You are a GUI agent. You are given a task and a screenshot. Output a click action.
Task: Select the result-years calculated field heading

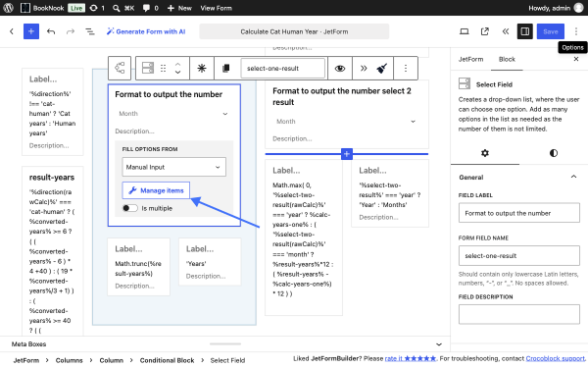52,178
